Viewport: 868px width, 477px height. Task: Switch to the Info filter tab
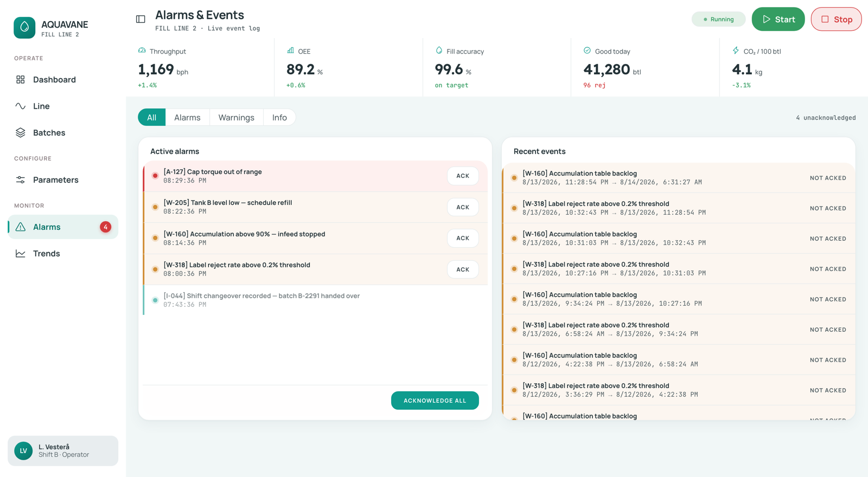pos(279,118)
